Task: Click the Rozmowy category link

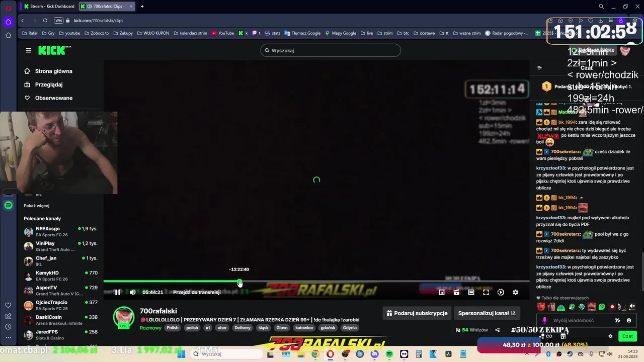Action: coord(150,328)
